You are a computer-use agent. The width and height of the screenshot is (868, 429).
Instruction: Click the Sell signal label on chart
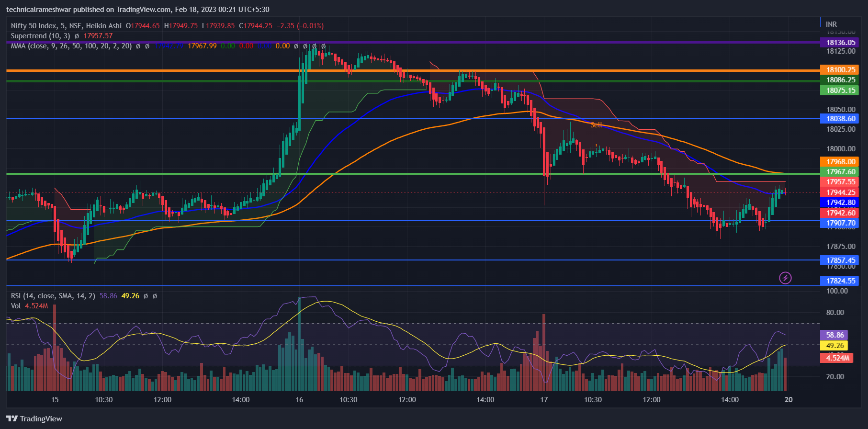click(x=596, y=125)
